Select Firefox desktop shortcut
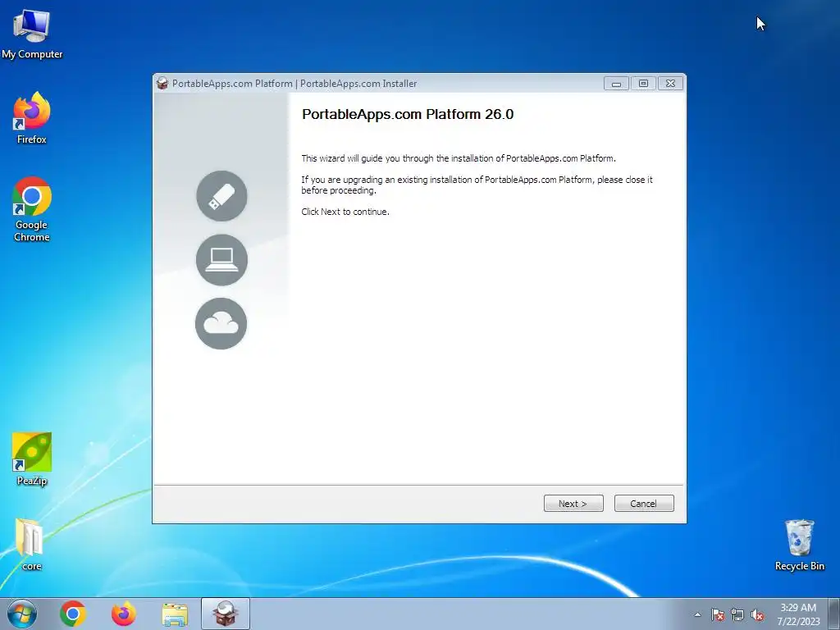Viewport: 840px width, 630px height. [x=32, y=118]
